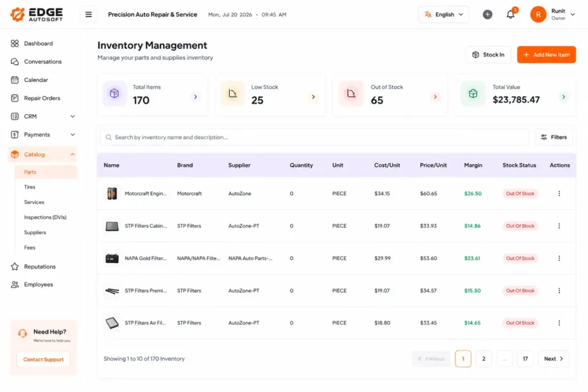The width and height of the screenshot is (588, 392).
Task: Open the English language dropdown
Action: coord(444,14)
